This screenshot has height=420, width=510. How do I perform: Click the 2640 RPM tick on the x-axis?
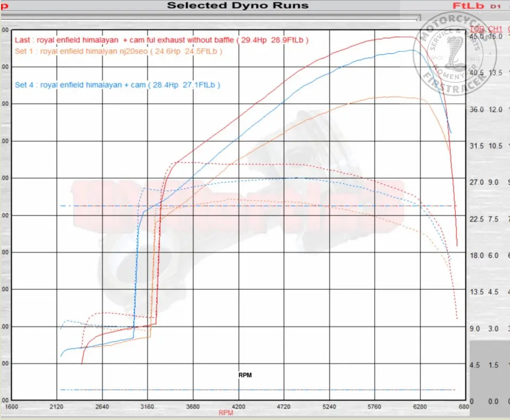(x=102, y=407)
